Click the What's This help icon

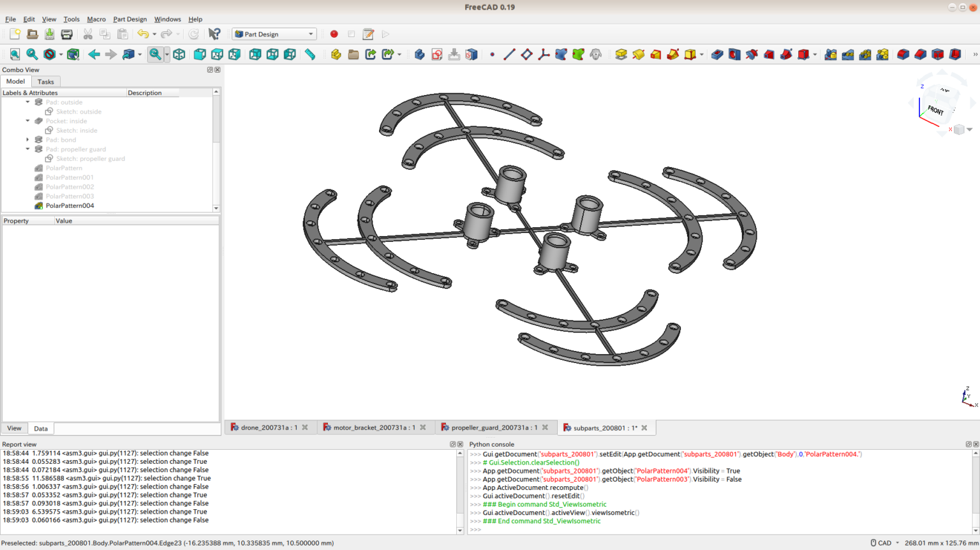pos(214,34)
